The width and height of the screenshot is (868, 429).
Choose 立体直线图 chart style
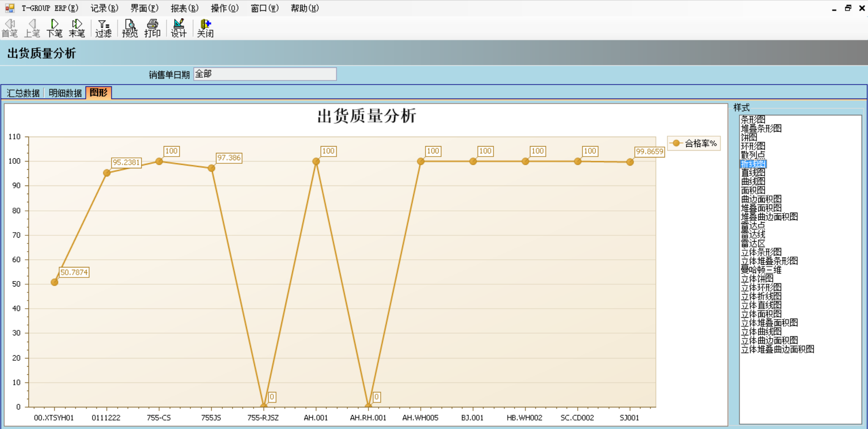coord(761,305)
